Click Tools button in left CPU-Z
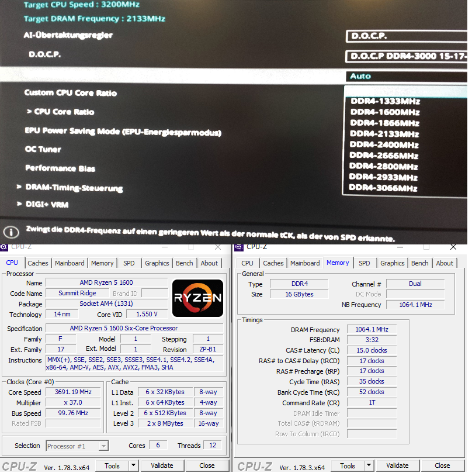Image resolution: width=472 pixels, height=476 pixels. point(112,465)
